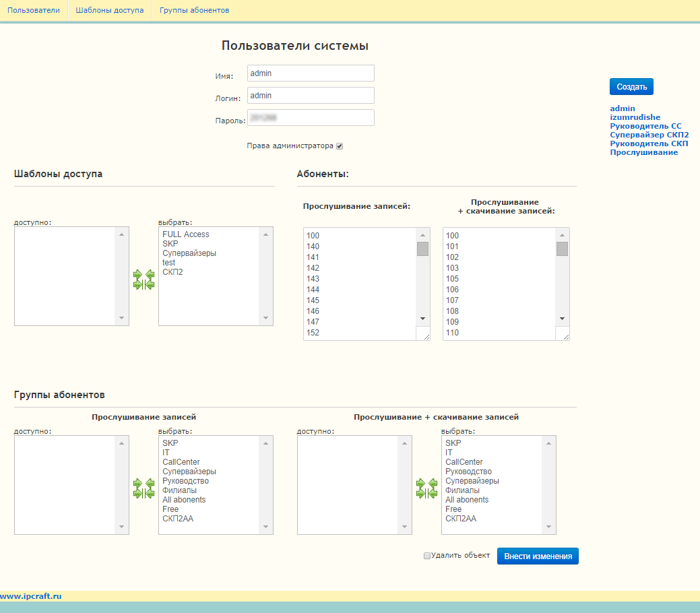This screenshot has height=613, width=700.
Task: Click into the Логин input field
Action: (311, 96)
